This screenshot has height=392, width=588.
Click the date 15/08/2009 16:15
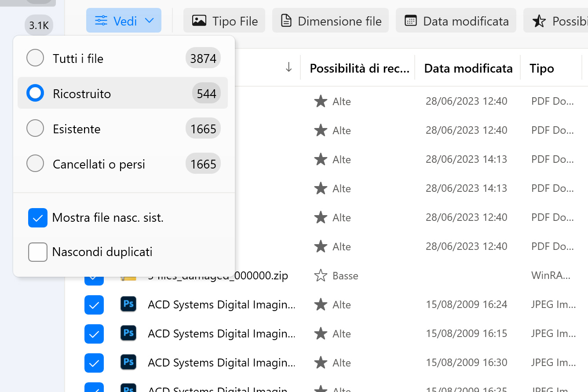(x=466, y=333)
